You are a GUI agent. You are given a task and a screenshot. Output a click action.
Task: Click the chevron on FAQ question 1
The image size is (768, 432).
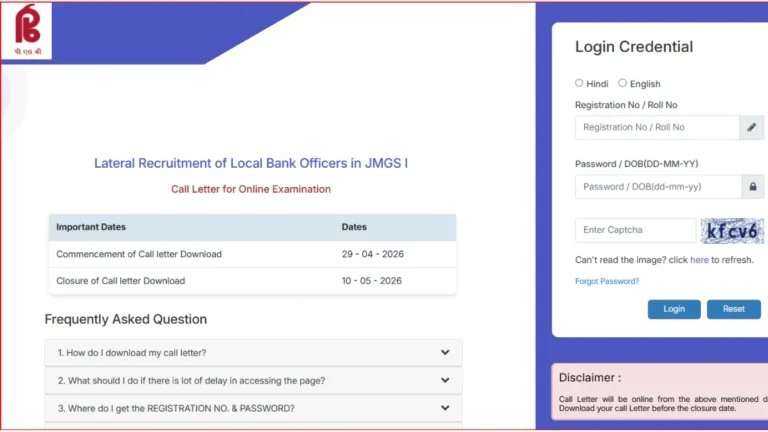point(445,353)
